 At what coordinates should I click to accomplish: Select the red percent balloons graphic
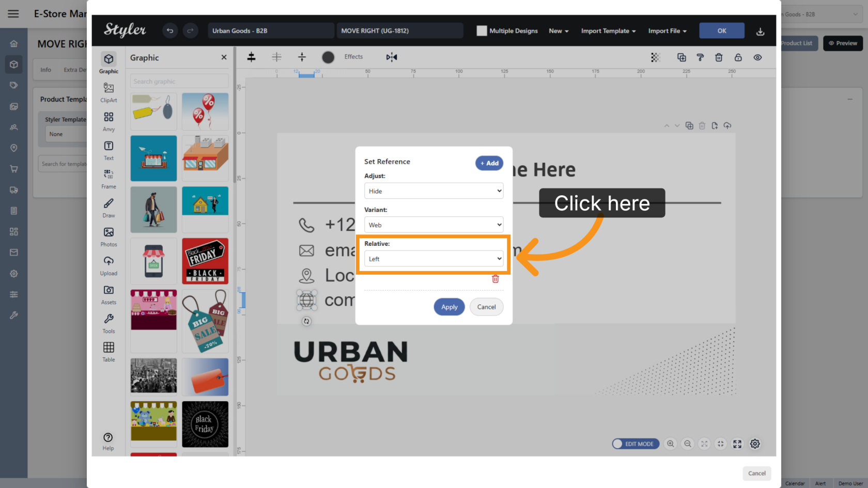[x=205, y=112]
